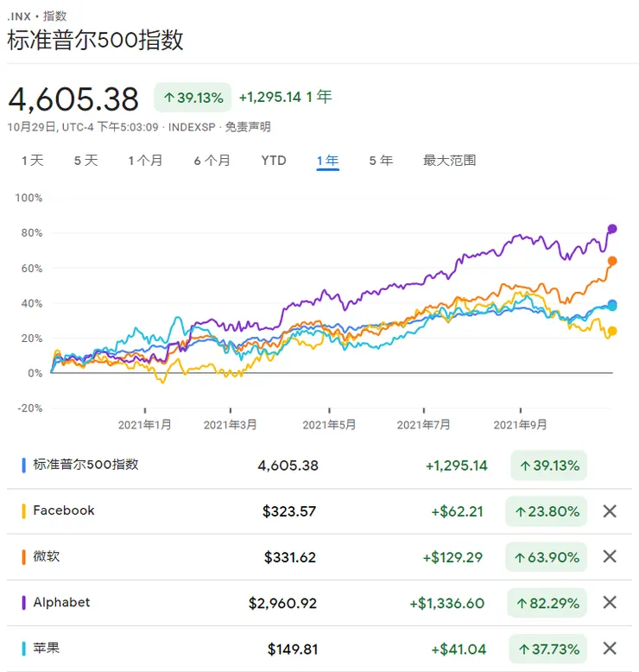This screenshot has height=672, width=639.
Task: Open the 免责声明 disclaimer link
Action: point(248,127)
